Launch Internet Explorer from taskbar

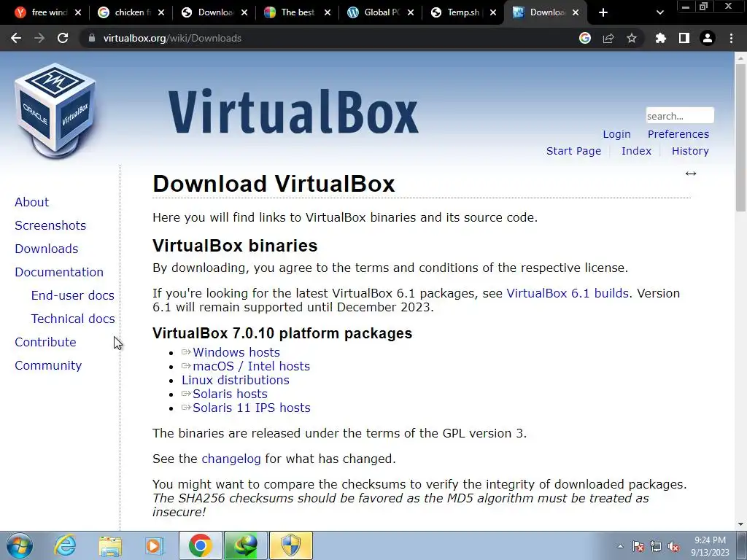tap(65, 545)
